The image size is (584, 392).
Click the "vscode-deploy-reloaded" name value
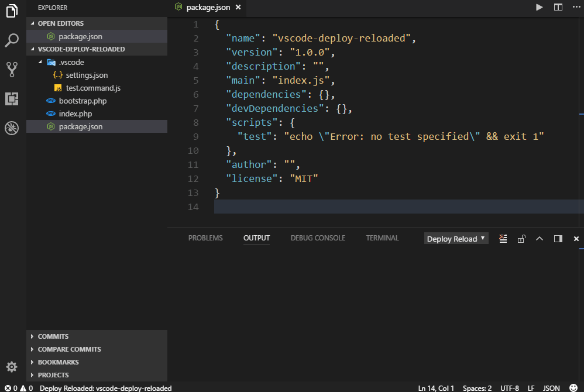342,39
